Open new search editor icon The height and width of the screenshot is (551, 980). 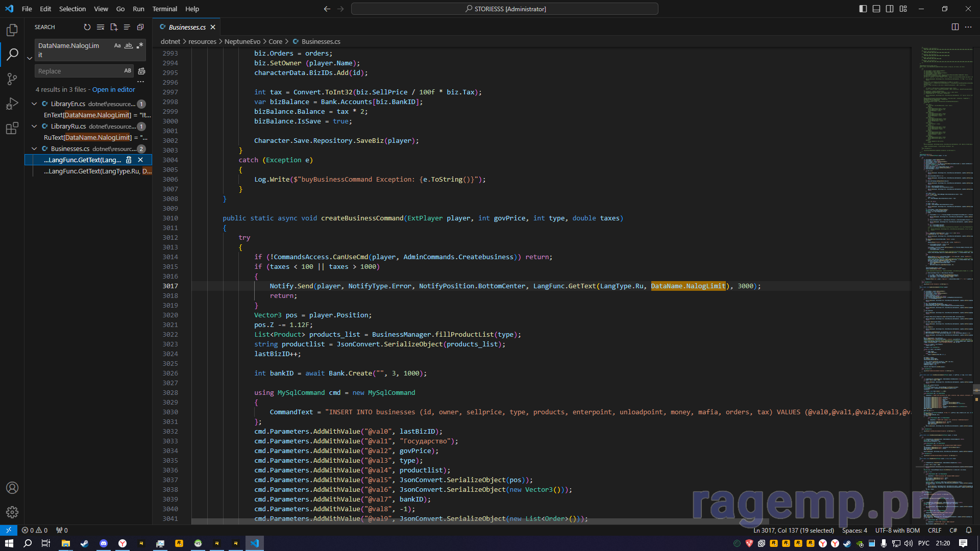(114, 27)
